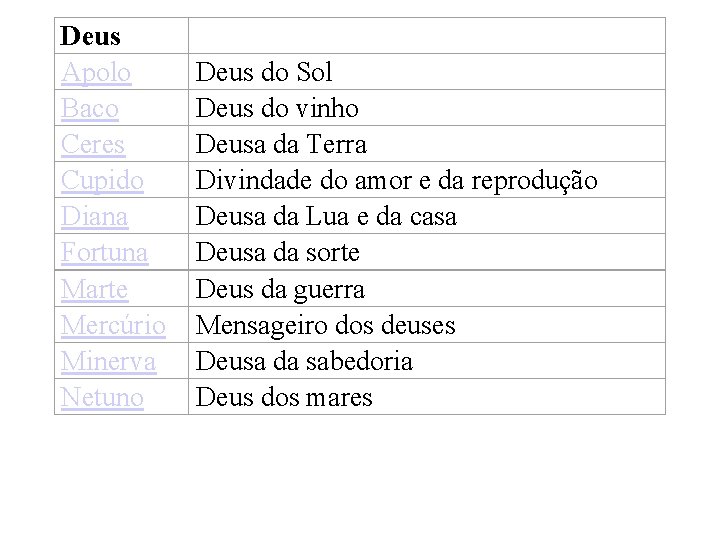The width and height of the screenshot is (720, 540).
Task: Click the Marte link
Action: (94, 288)
